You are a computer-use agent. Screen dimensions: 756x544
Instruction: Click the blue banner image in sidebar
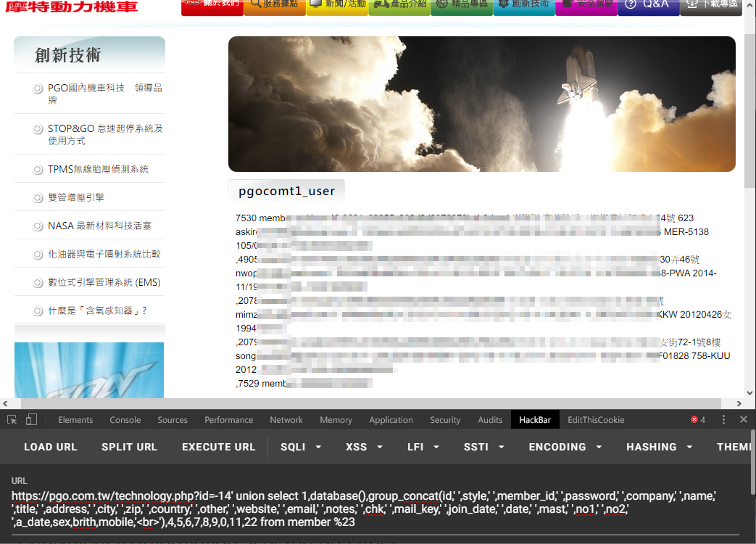coord(89,370)
